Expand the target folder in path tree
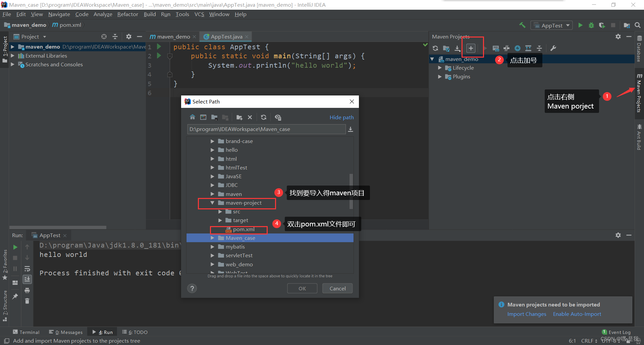This screenshot has height=345, width=644. coord(220,220)
